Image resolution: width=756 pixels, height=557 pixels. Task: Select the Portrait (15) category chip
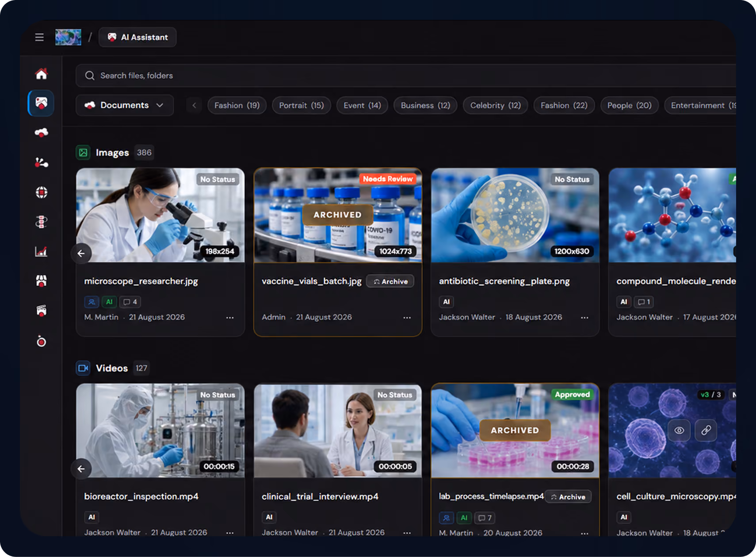pyautogui.click(x=302, y=105)
